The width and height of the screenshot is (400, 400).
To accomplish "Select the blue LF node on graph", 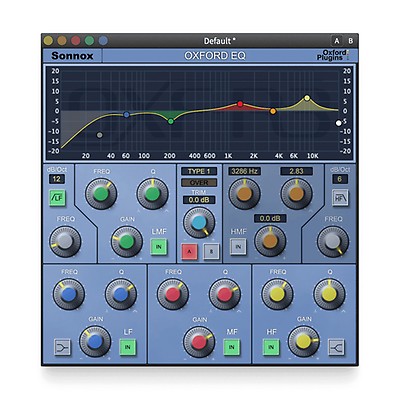I will 126,115.
